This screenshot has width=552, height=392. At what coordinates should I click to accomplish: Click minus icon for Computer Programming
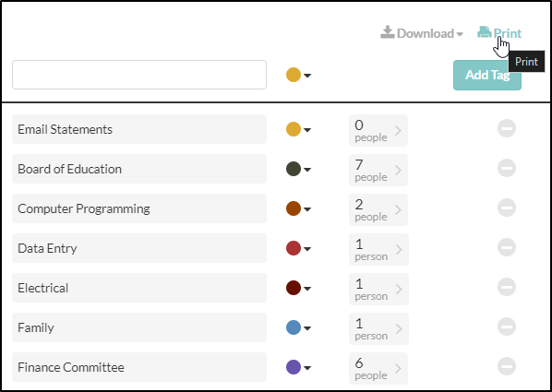507,208
